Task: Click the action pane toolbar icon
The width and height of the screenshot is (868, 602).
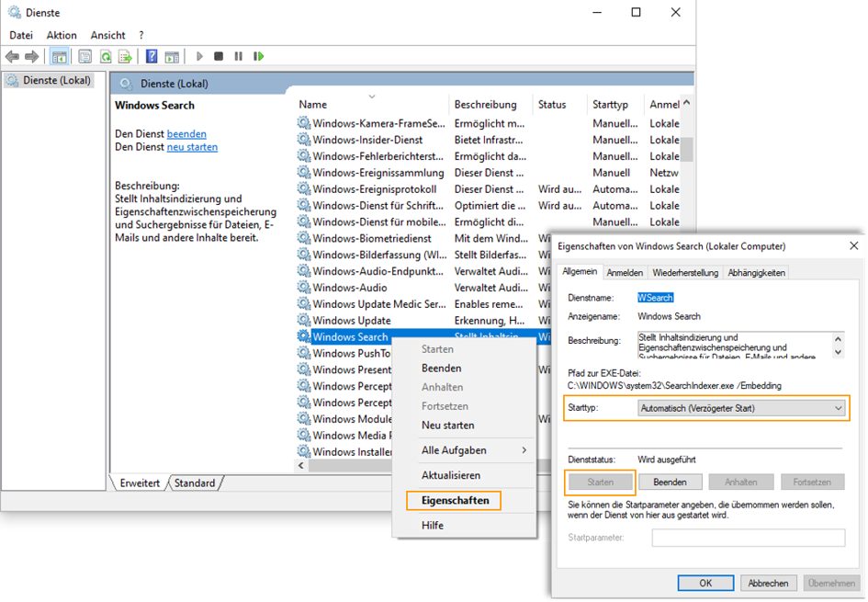Action: click(172, 56)
